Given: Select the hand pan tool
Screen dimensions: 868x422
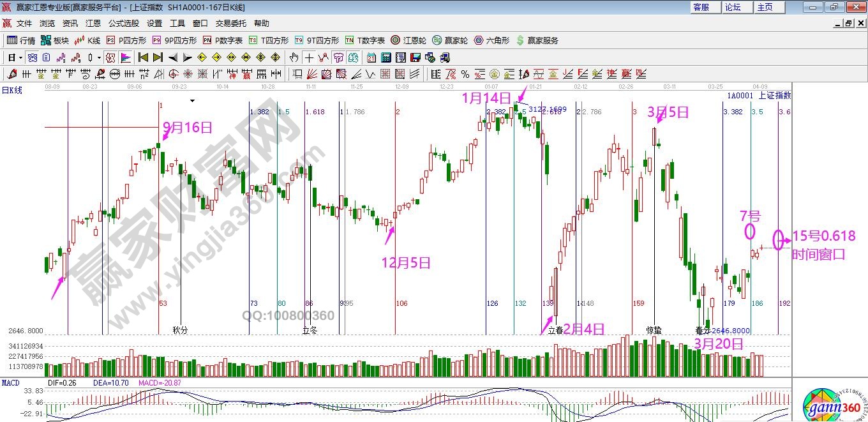Looking at the screenshot, I should tap(294, 57).
